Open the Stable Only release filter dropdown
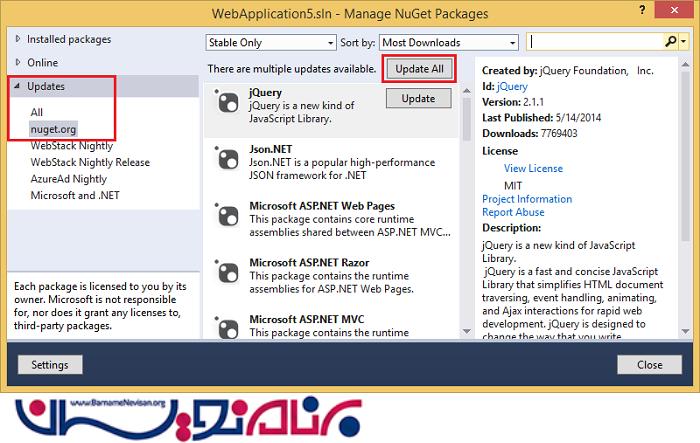The height and width of the screenshot is (443, 700). click(x=269, y=43)
